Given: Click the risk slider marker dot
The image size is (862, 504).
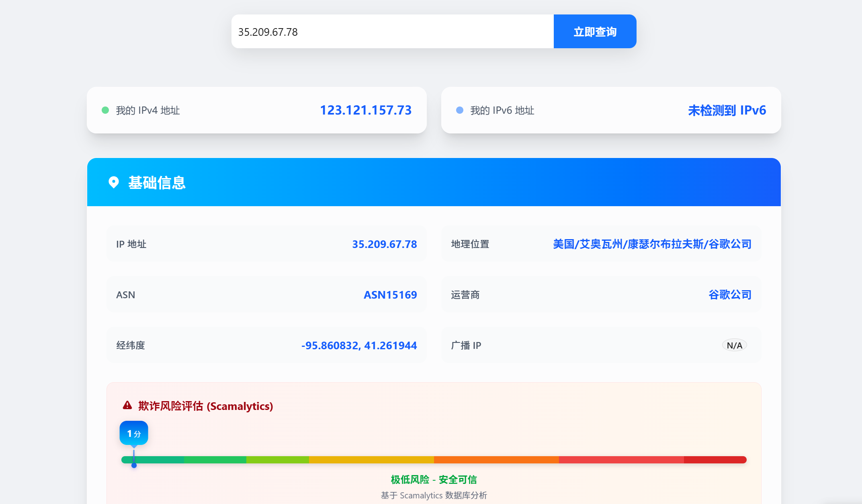Looking at the screenshot, I should (134, 465).
